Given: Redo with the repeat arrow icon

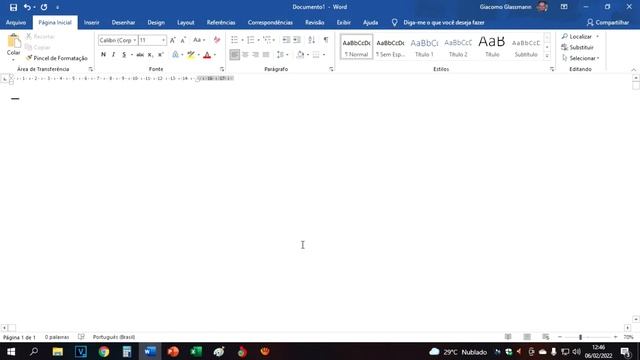Looking at the screenshot, I should tap(44, 7).
